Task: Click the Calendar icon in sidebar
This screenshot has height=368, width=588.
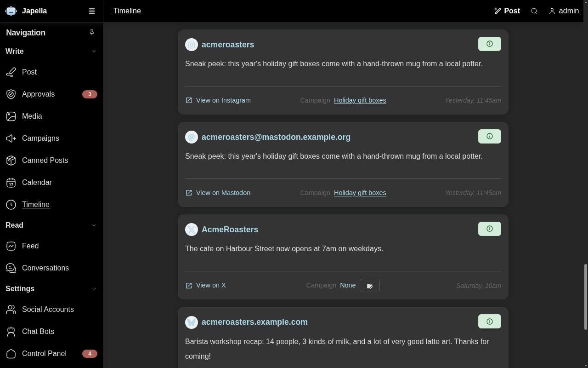Action: (x=11, y=183)
